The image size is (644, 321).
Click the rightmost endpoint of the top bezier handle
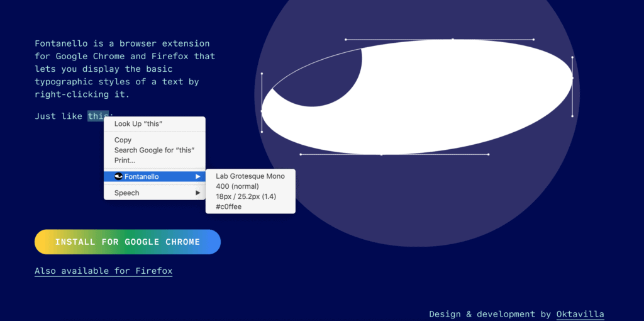click(x=533, y=39)
